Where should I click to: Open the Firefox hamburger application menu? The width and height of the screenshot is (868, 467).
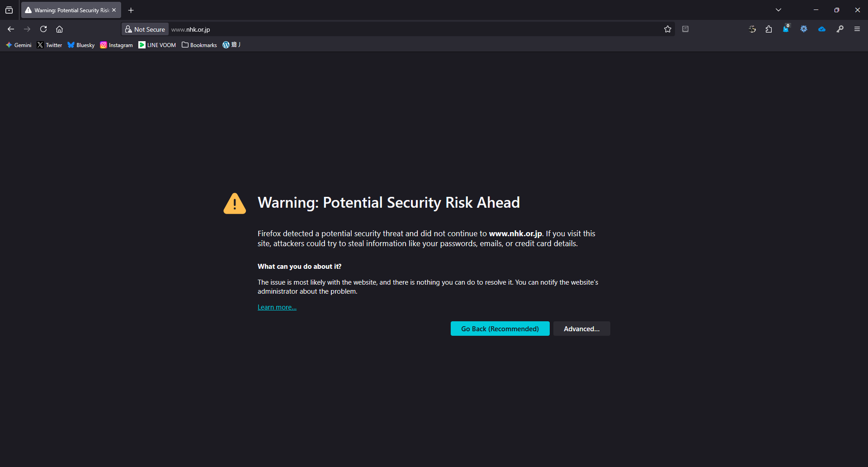coord(857,29)
